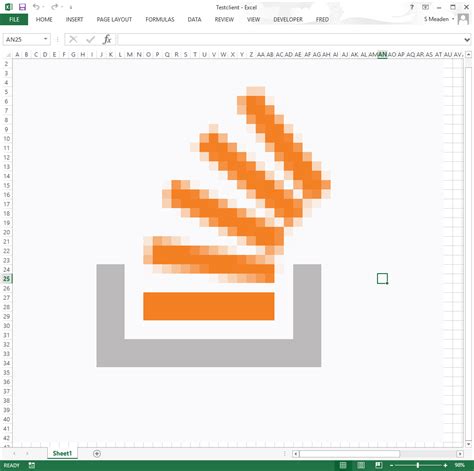Select row 25 header
The image size is (474, 471).
coord(6,279)
